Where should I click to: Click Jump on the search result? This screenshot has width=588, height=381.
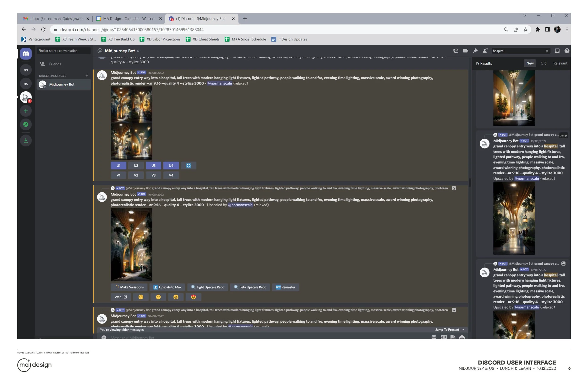point(563,135)
